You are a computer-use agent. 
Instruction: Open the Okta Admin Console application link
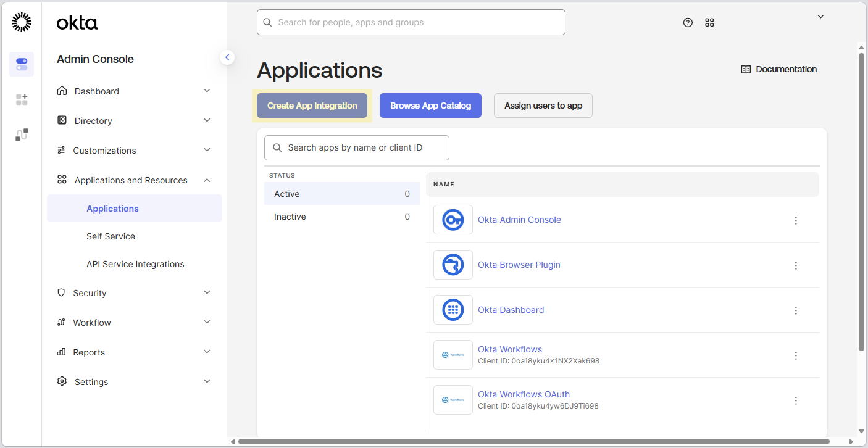tap(519, 220)
